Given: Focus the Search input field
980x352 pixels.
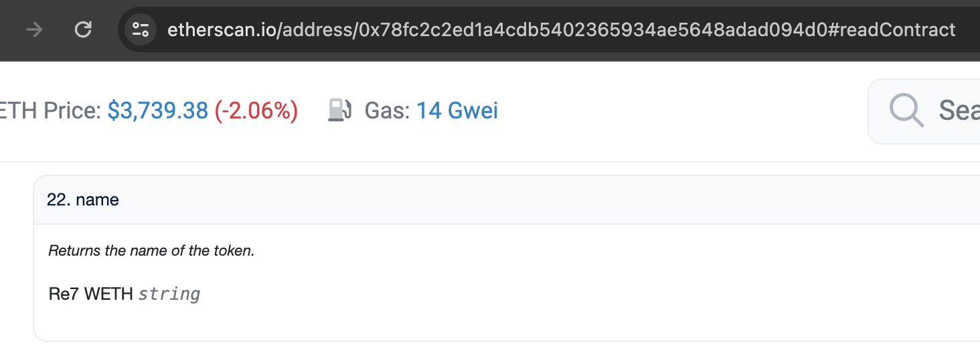Looking at the screenshot, I should [959, 110].
